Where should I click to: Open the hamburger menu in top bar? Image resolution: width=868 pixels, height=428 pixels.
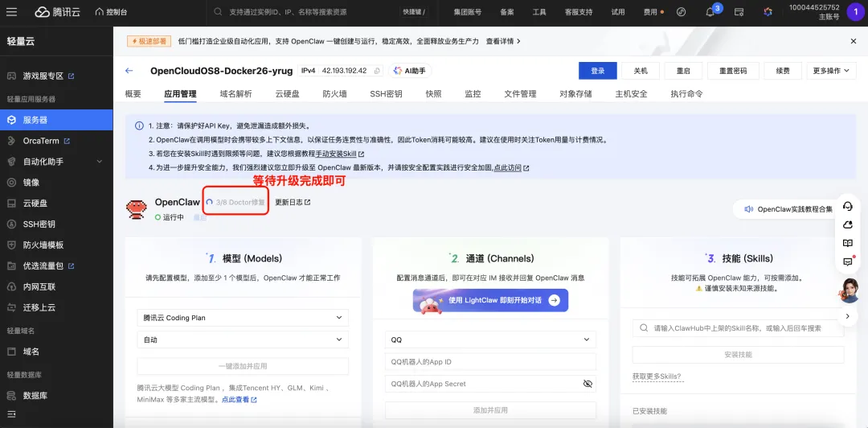pos(11,11)
